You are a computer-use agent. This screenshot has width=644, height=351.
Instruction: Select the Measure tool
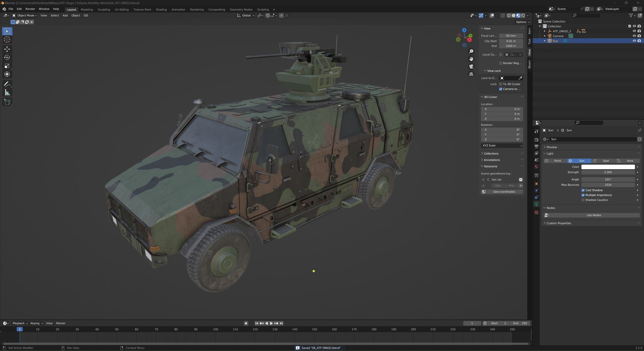pyautogui.click(x=7, y=92)
